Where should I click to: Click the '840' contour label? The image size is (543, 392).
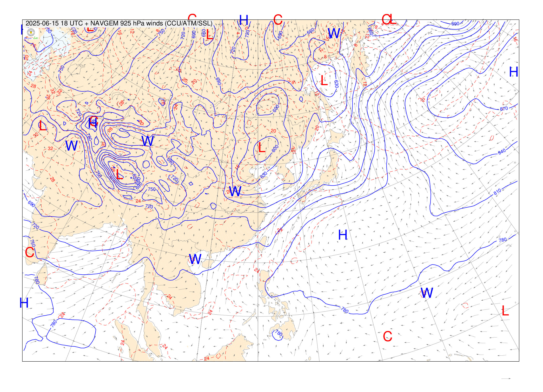pos(502,151)
